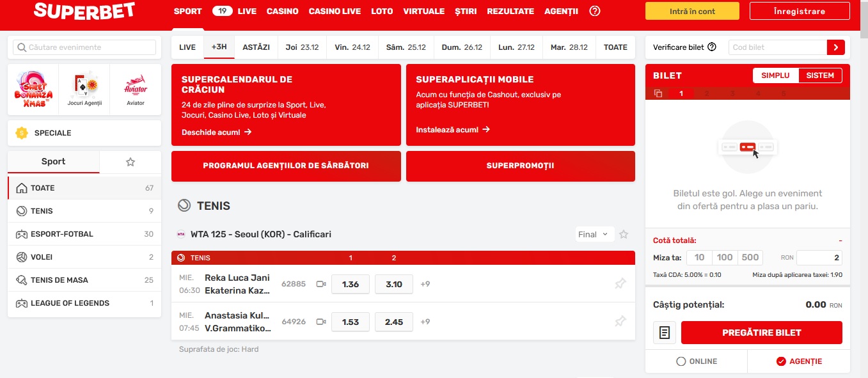Filter events by Joi 23.12

(302, 47)
